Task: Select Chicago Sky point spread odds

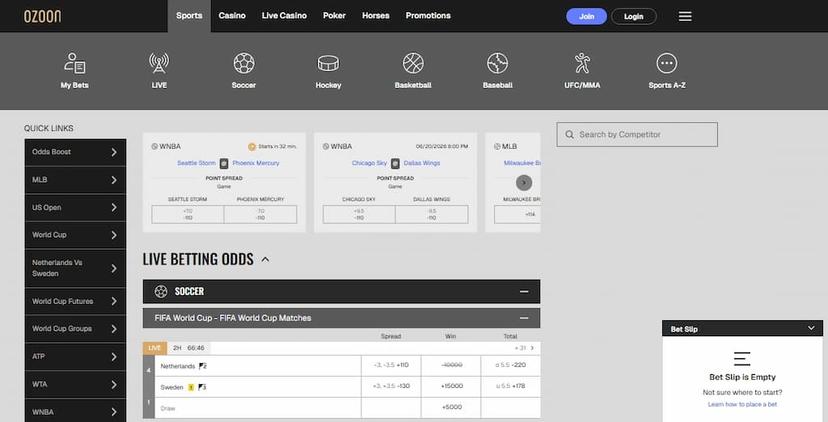Action: pos(359,214)
